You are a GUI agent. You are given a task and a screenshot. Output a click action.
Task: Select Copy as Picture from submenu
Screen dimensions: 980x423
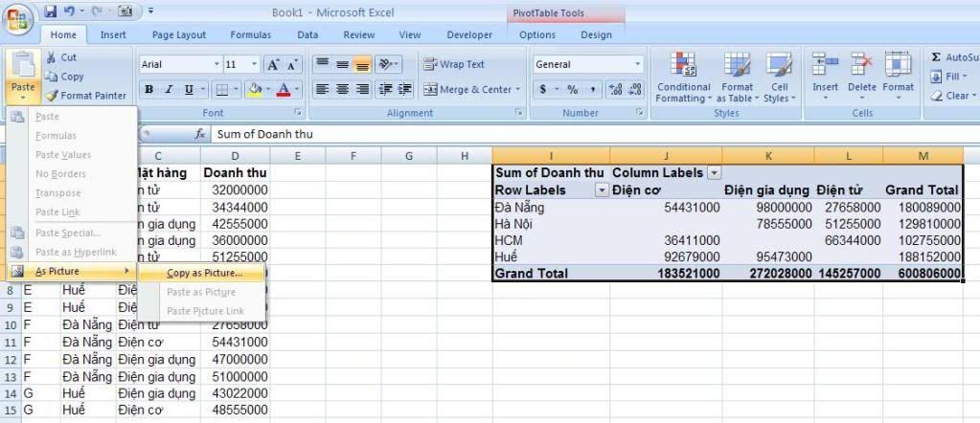coord(204,273)
